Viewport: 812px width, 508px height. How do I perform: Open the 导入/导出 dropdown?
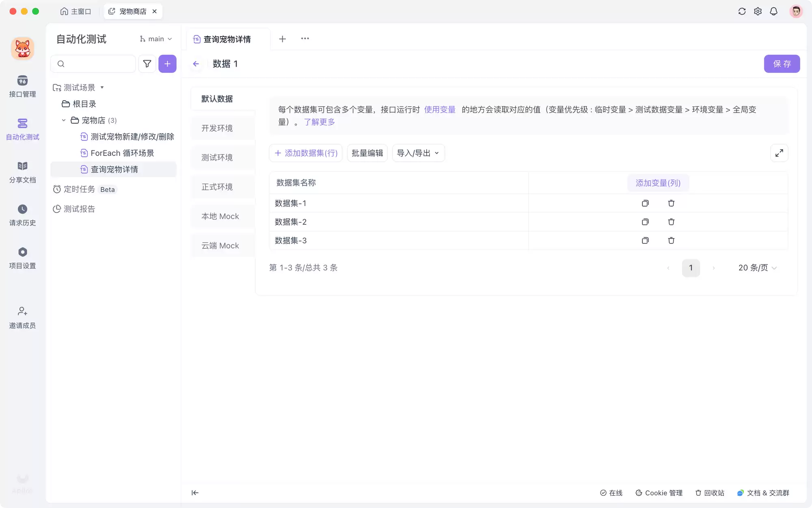click(418, 153)
